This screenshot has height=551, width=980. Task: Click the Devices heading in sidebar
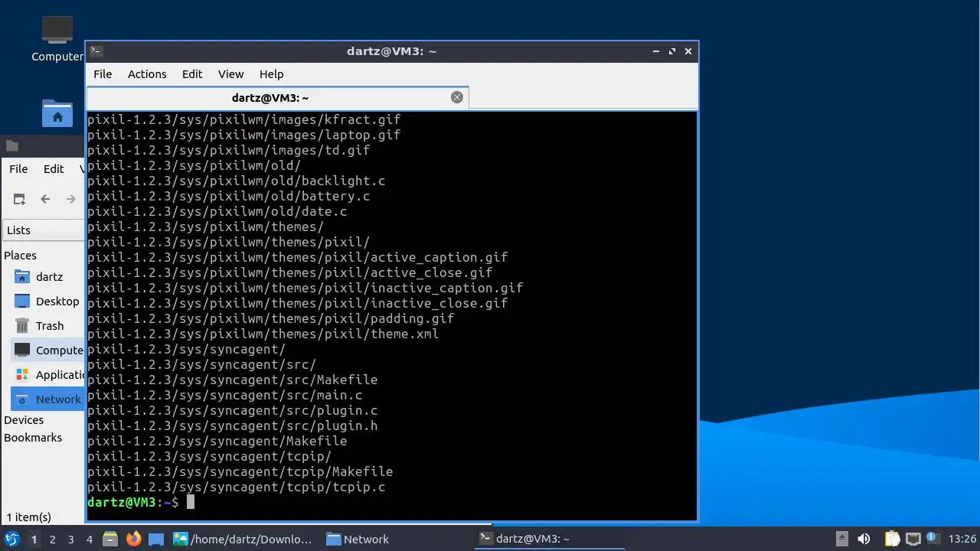pyautogui.click(x=24, y=420)
